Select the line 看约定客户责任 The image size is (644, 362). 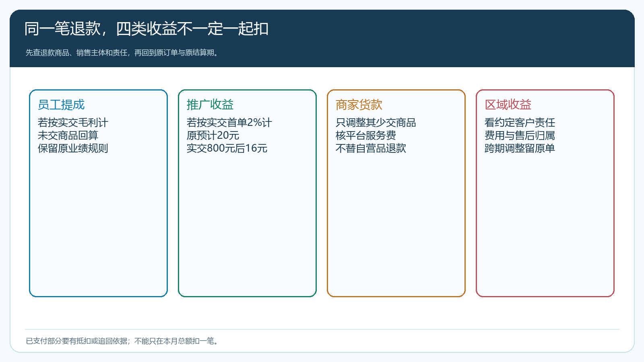tap(520, 122)
